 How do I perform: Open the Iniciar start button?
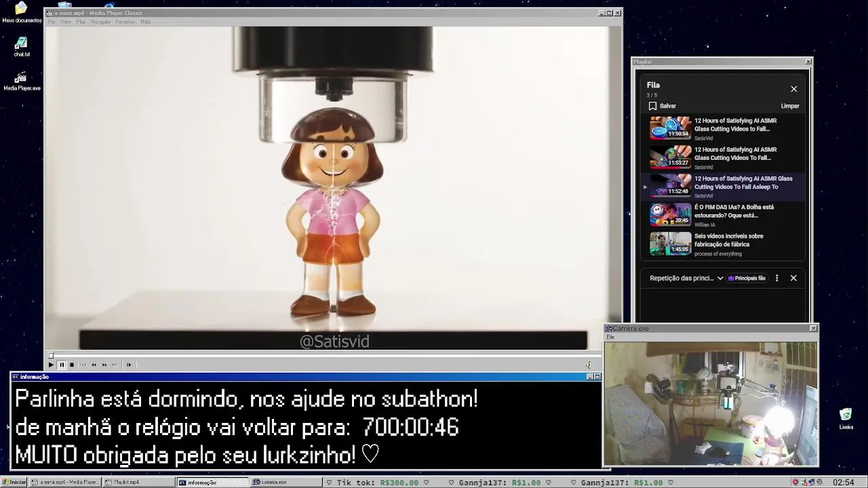[14, 482]
